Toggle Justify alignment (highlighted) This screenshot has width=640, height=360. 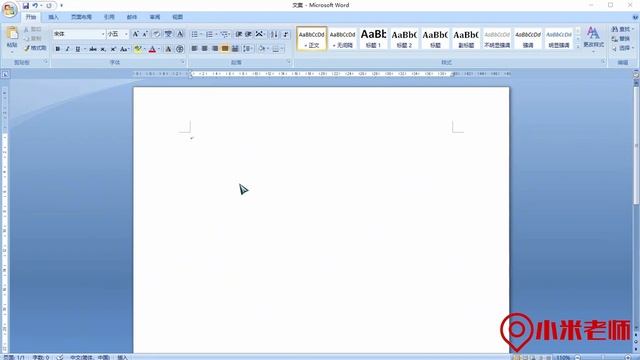[x=225, y=49]
